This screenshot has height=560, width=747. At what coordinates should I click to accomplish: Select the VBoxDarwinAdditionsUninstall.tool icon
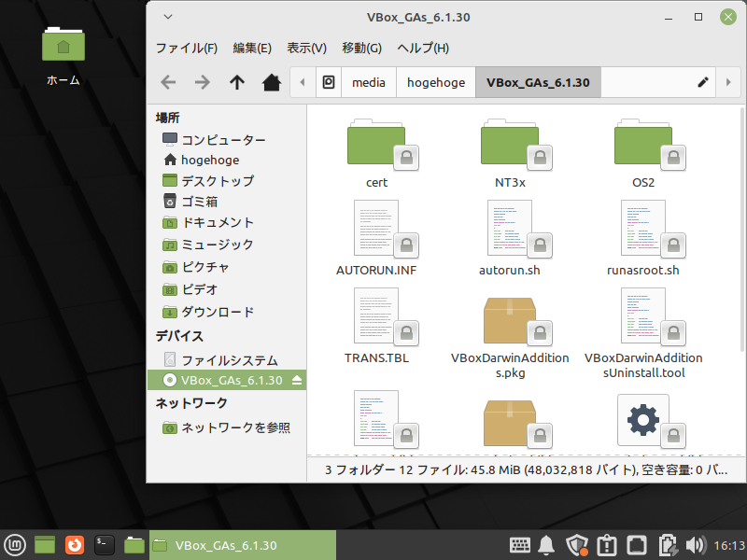pos(643,315)
